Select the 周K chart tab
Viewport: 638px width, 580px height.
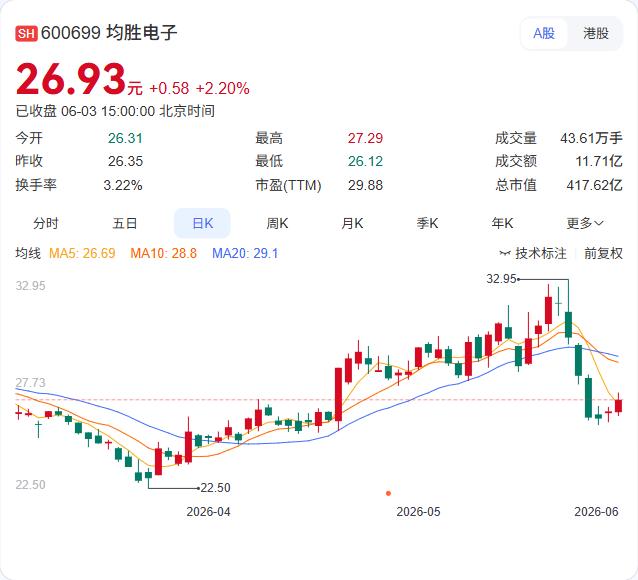coord(277,223)
